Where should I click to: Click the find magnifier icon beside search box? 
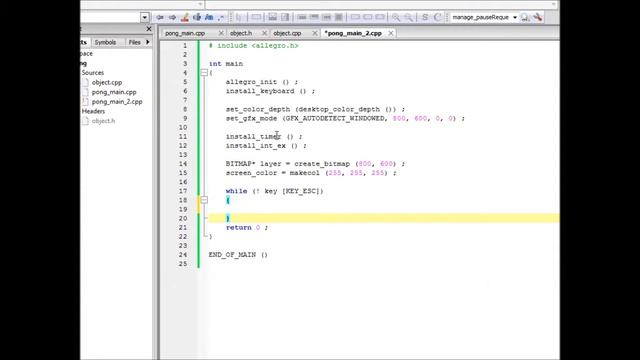[525, 17]
